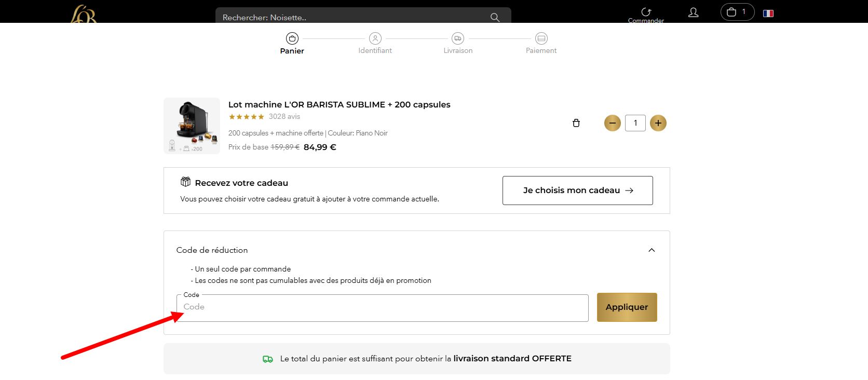Click the price 84,99 €

[x=320, y=147]
